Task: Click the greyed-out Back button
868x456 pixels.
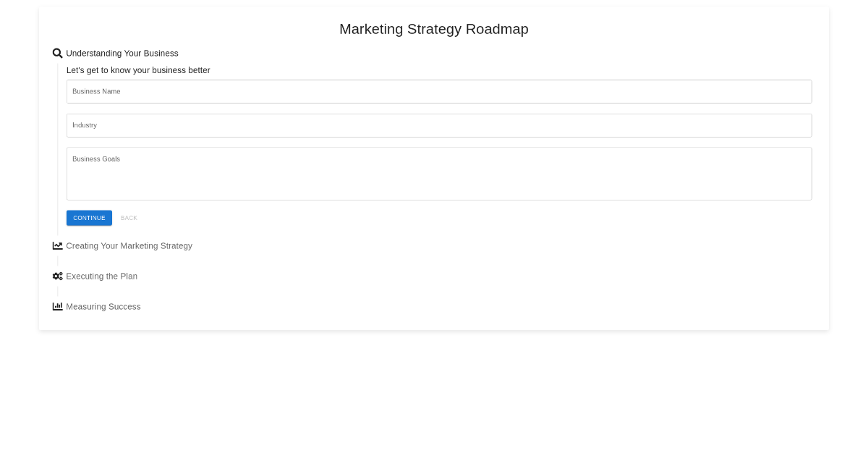Action: pos(129,218)
